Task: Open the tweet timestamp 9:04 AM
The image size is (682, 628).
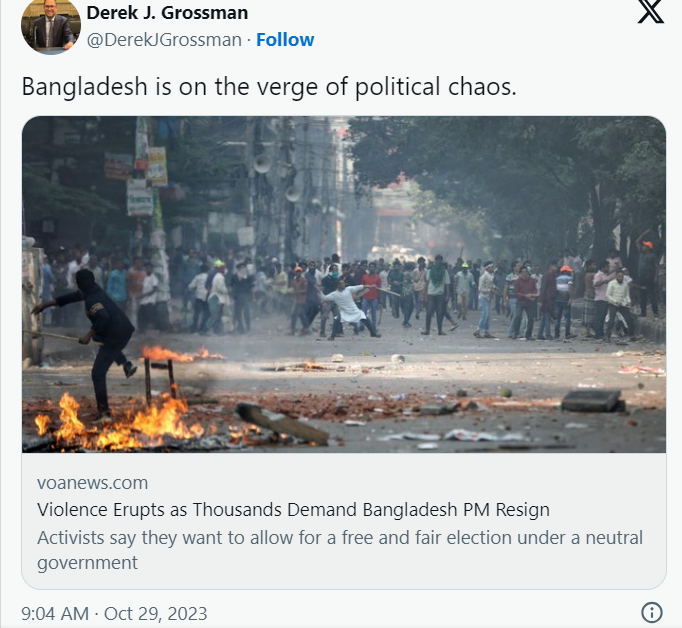Action: [55, 614]
